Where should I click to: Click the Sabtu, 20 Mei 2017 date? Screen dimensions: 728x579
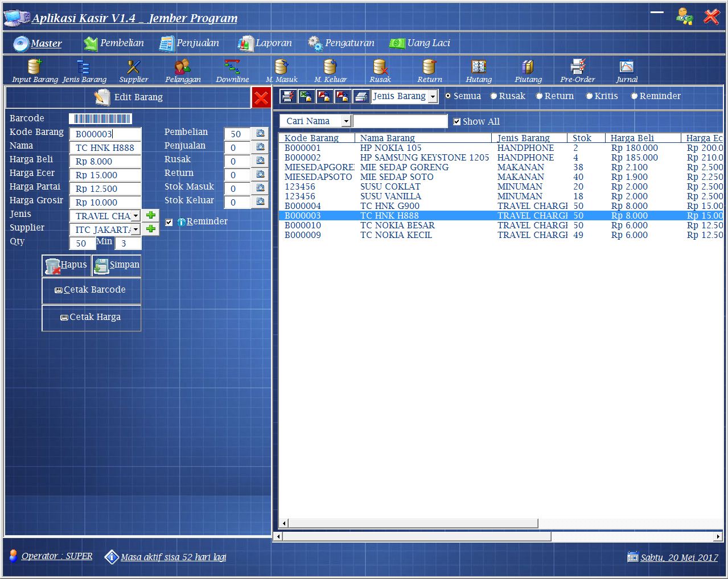pyautogui.click(x=679, y=557)
